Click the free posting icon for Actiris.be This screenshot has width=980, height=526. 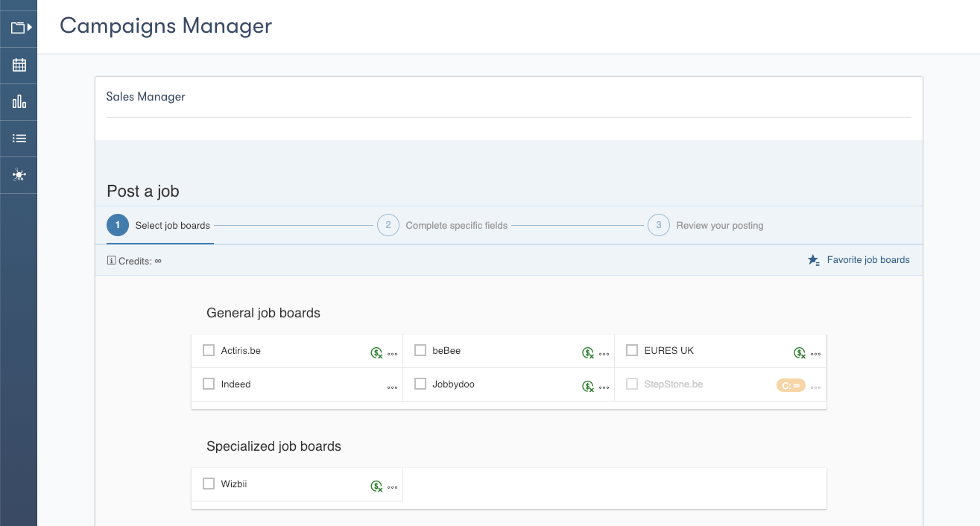pos(377,353)
